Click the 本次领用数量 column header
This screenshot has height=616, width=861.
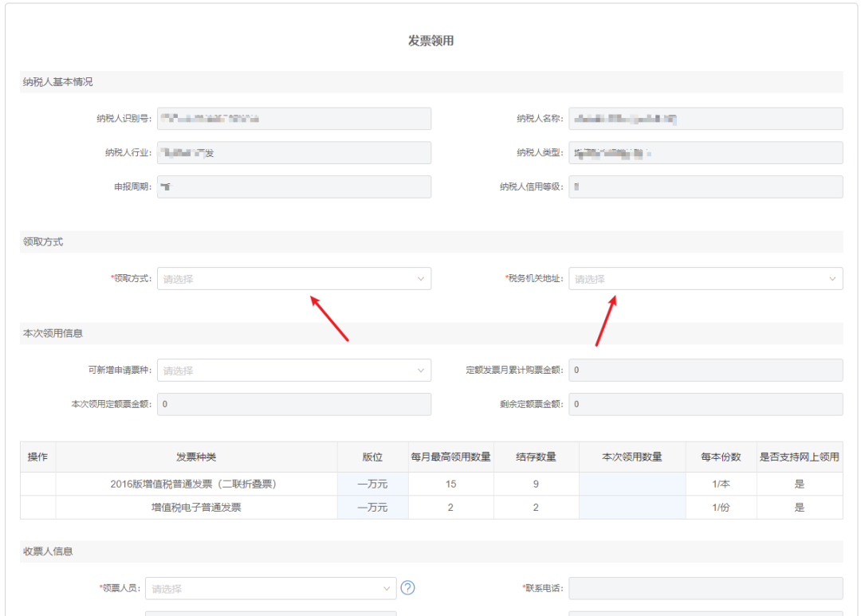coord(632,457)
